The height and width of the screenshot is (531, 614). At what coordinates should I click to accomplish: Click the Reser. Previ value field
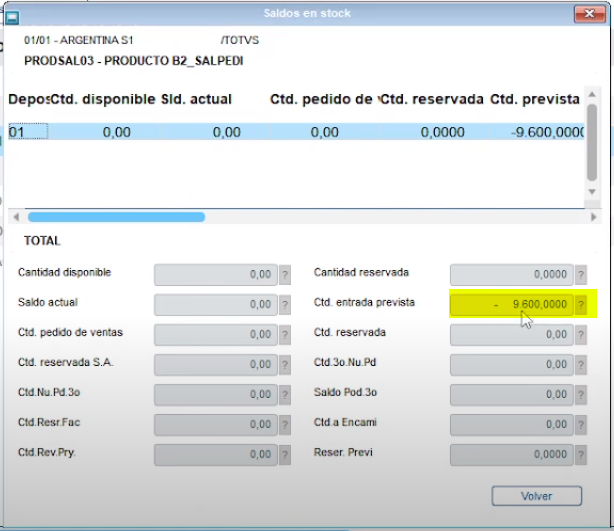pyautogui.click(x=512, y=455)
